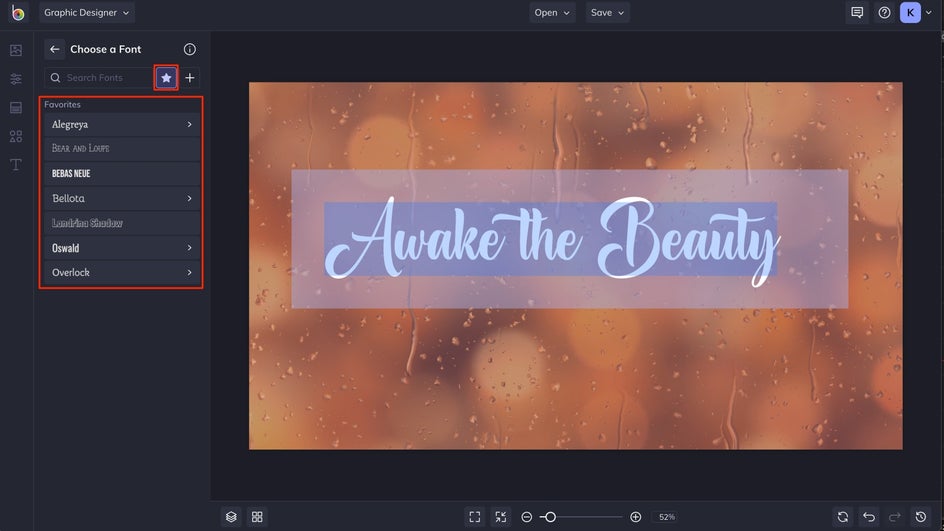944x531 pixels.
Task: Select the Overlock font
Action: click(122, 272)
